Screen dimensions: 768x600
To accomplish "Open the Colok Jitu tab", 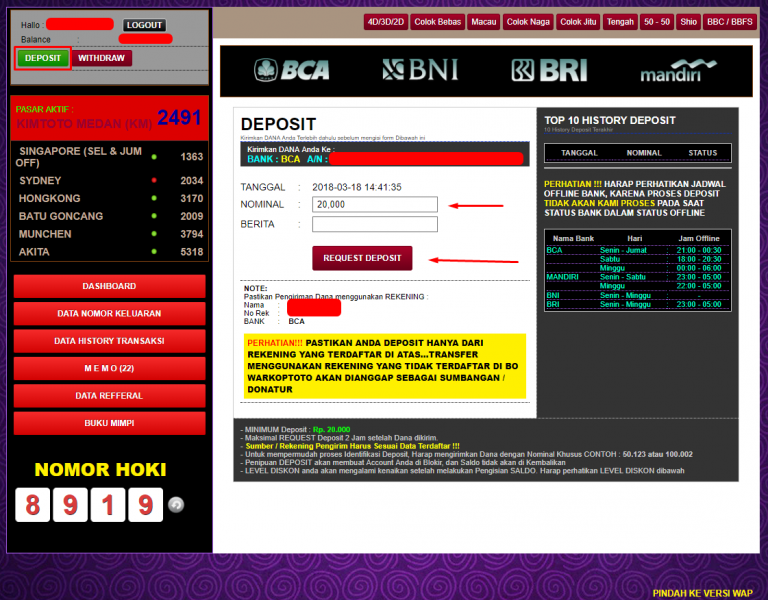I will (578, 22).
